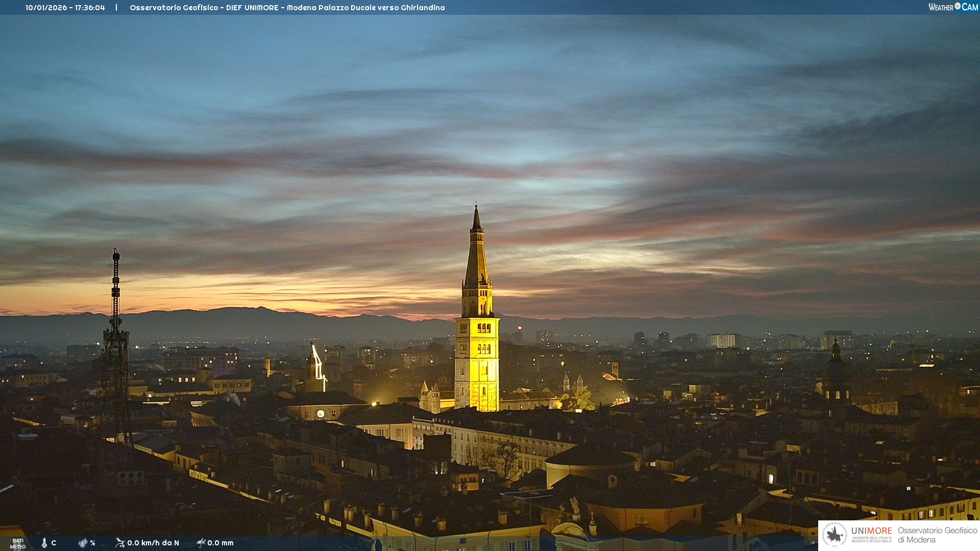
Task: Click the timestamp 10/01/2026 - 17:36:04
Action: [65, 8]
